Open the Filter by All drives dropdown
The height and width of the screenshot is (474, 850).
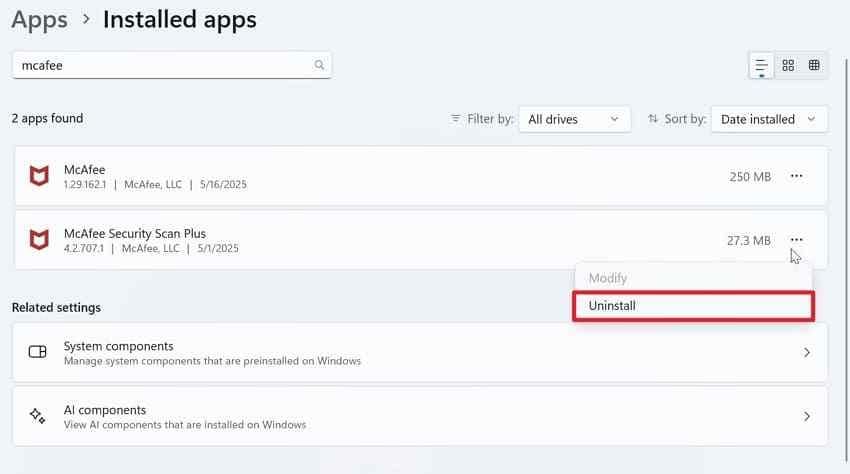[574, 119]
